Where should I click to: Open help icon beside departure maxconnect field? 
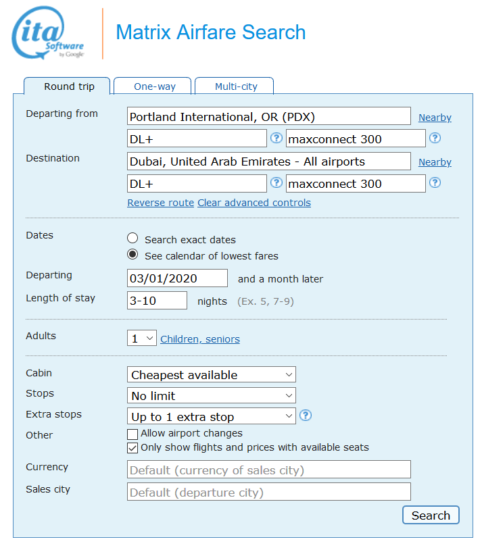435,138
